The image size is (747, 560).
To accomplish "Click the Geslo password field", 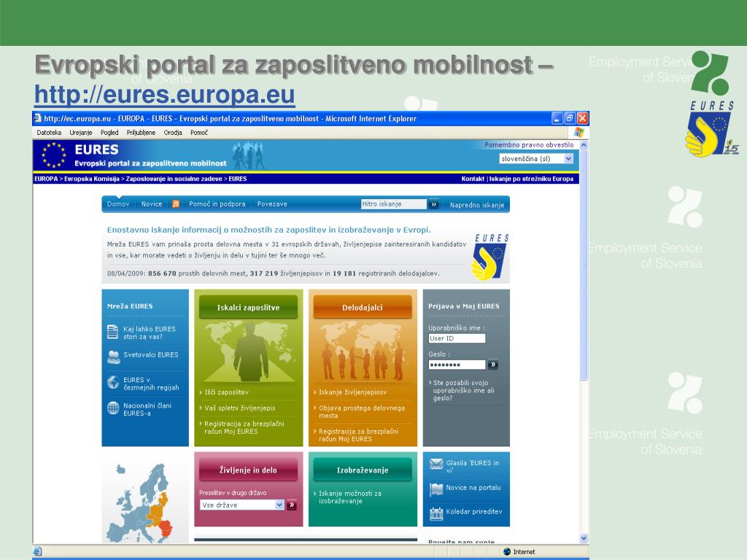I will 457,365.
